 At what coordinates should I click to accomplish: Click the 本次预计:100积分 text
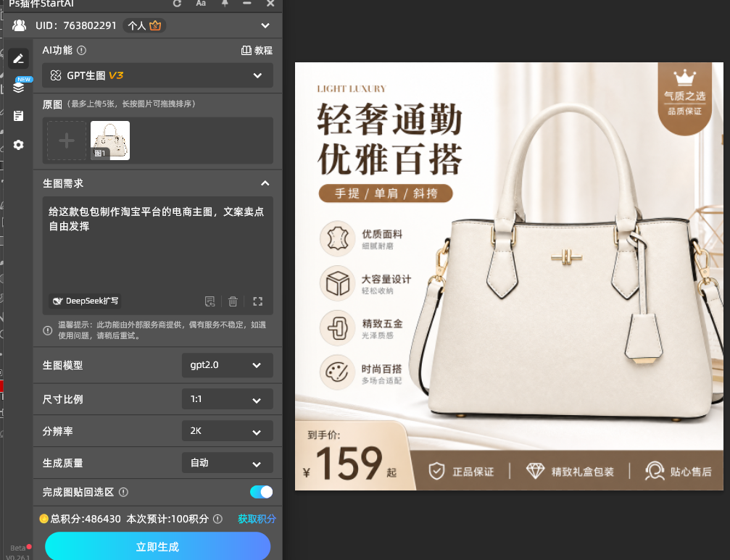tap(167, 519)
